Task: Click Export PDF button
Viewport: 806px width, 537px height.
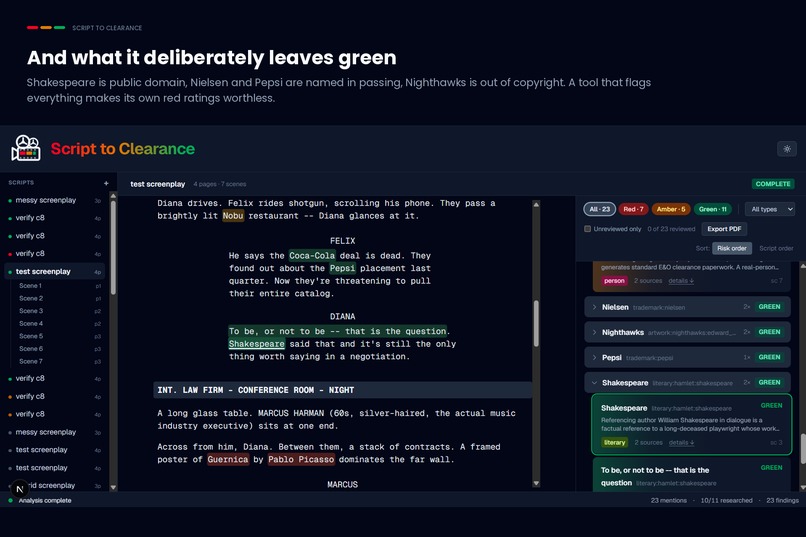Action: [x=724, y=229]
